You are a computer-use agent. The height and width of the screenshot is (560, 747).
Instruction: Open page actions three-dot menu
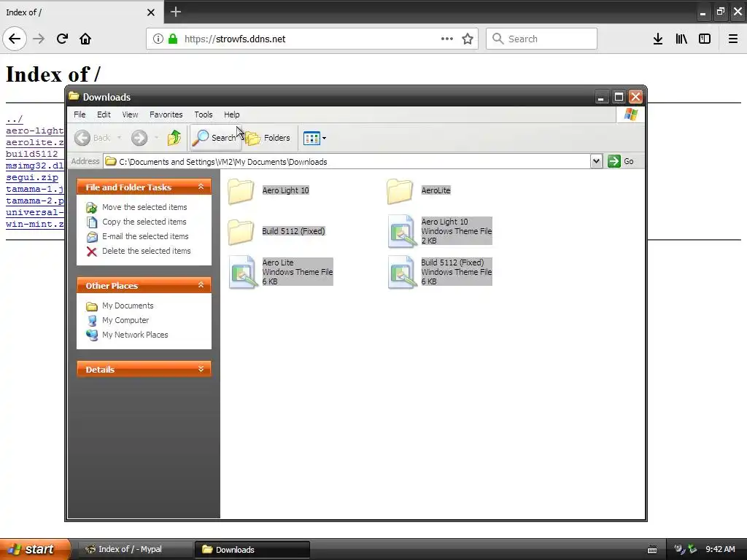point(447,39)
